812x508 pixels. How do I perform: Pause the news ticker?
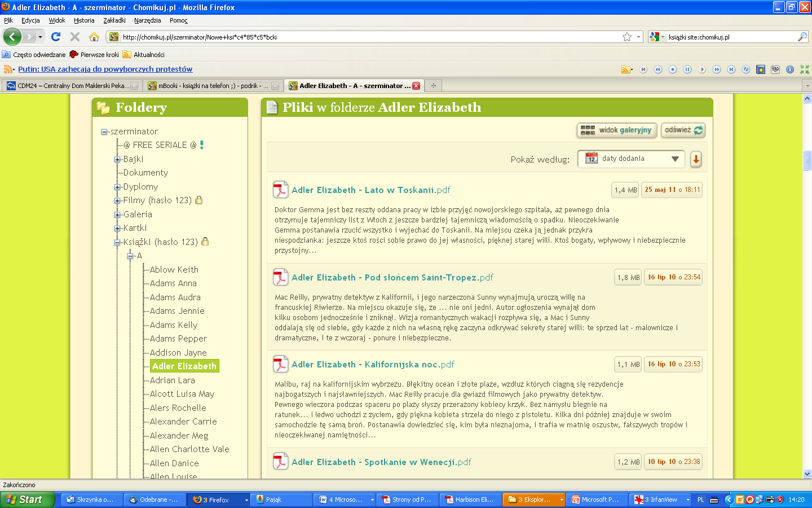click(x=687, y=69)
